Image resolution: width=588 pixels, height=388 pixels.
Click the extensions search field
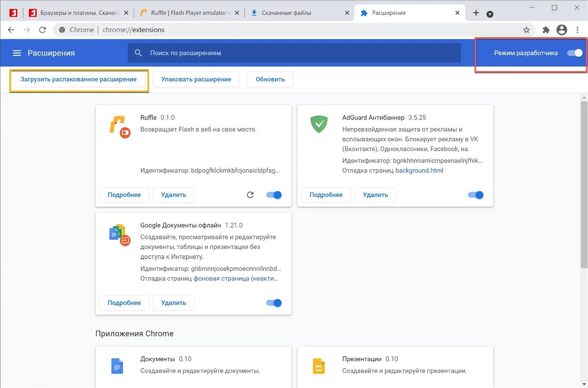pos(274,52)
